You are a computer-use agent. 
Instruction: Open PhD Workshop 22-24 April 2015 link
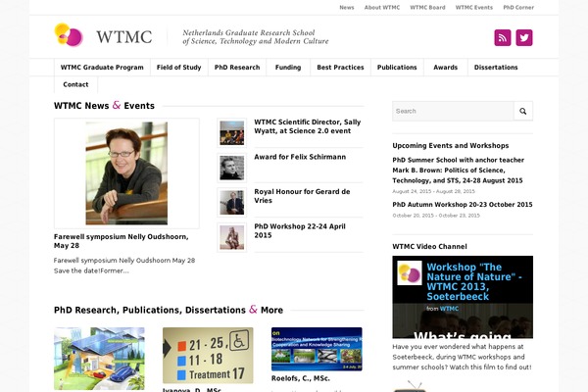click(x=300, y=230)
